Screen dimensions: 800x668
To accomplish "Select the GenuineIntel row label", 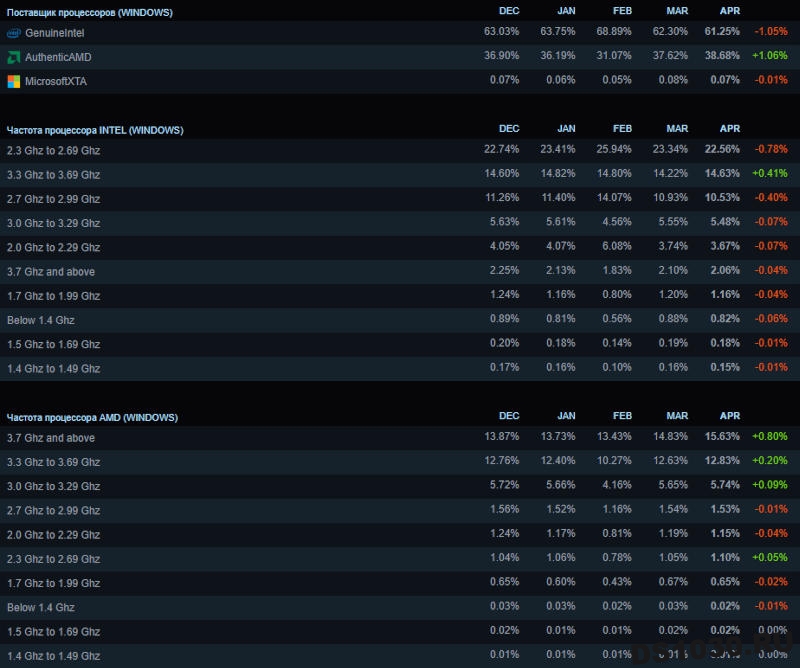I will pos(55,33).
